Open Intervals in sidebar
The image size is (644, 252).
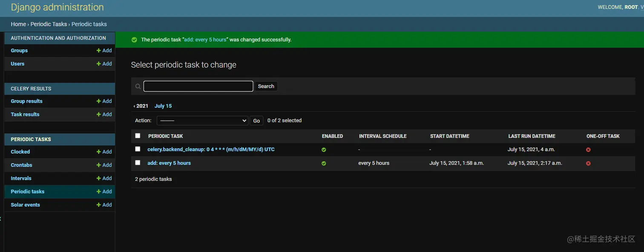[x=21, y=178]
